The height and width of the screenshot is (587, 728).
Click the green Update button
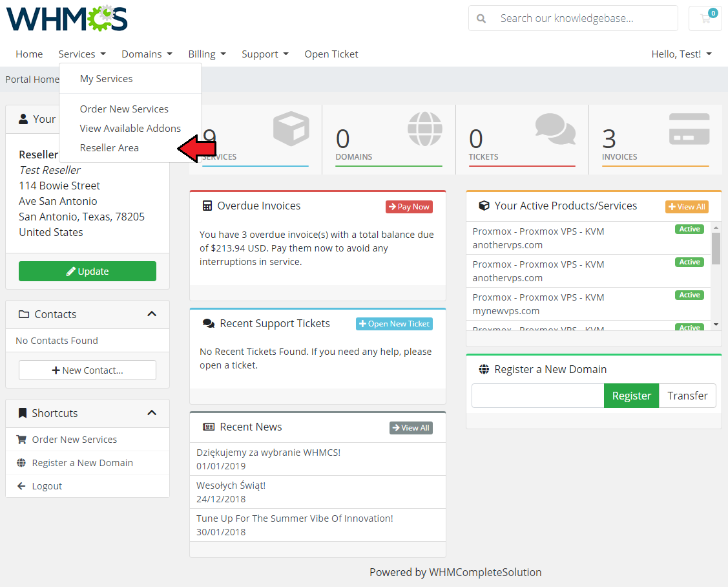(x=87, y=271)
